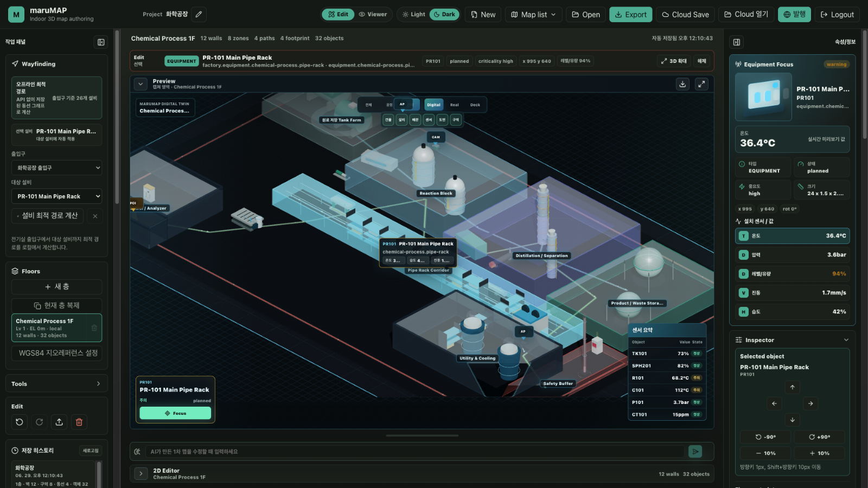Expand the Tools section

tap(56, 383)
